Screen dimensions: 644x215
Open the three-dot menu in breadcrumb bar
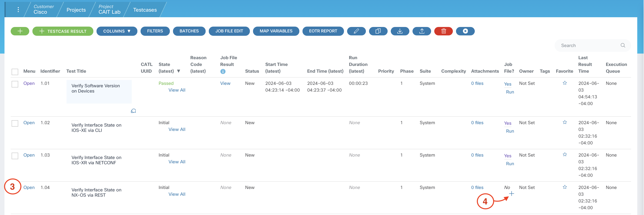pos(18,10)
